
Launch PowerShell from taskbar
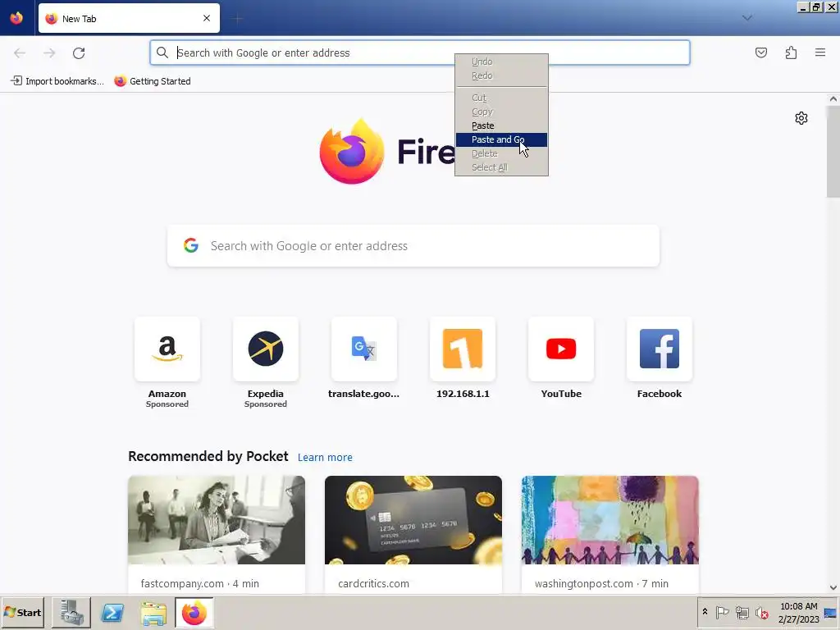click(112, 612)
